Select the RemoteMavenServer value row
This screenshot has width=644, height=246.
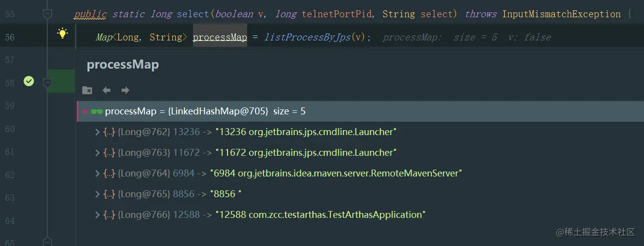pos(360,174)
